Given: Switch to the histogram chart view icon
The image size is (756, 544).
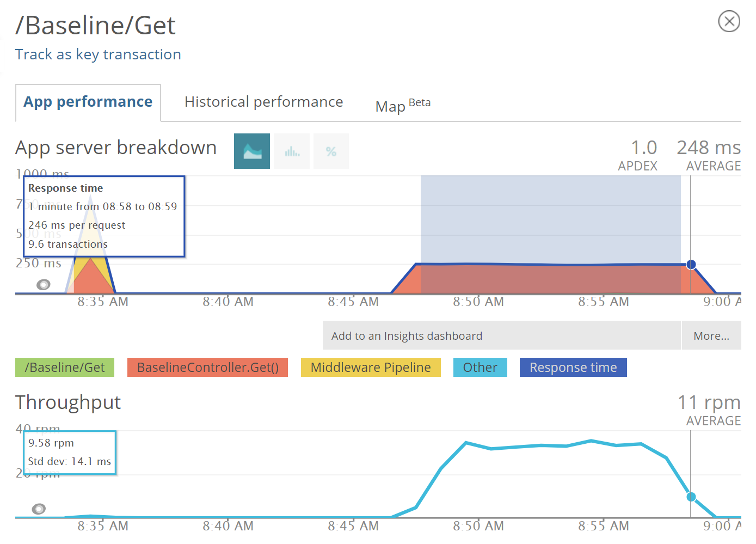Looking at the screenshot, I should pyautogui.click(x=292, y=151).
